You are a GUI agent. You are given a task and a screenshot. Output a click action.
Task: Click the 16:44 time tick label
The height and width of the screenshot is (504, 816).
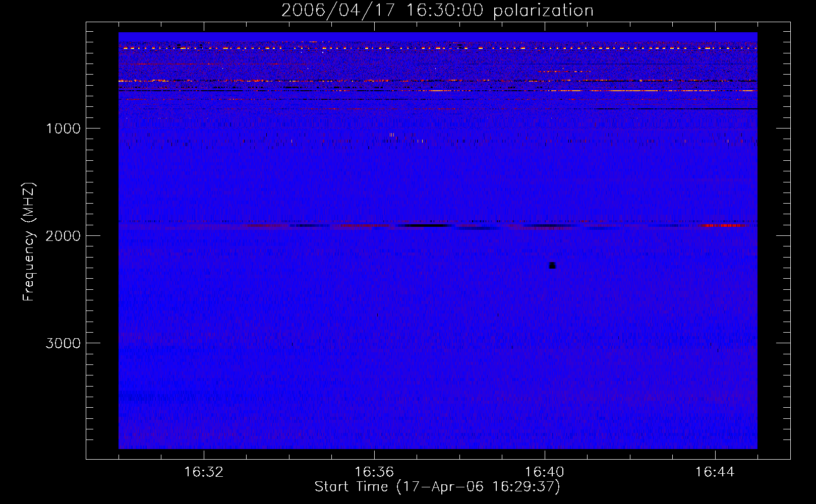(715, 472)
